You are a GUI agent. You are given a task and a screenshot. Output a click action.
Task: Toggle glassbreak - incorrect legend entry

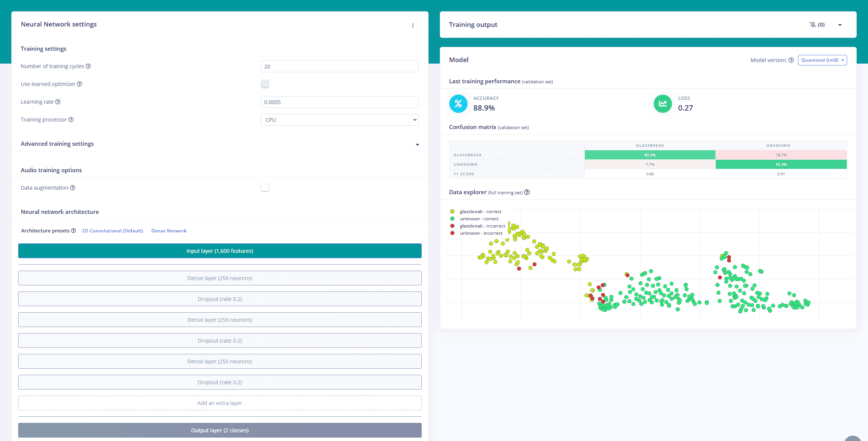(x=482, y=226)
